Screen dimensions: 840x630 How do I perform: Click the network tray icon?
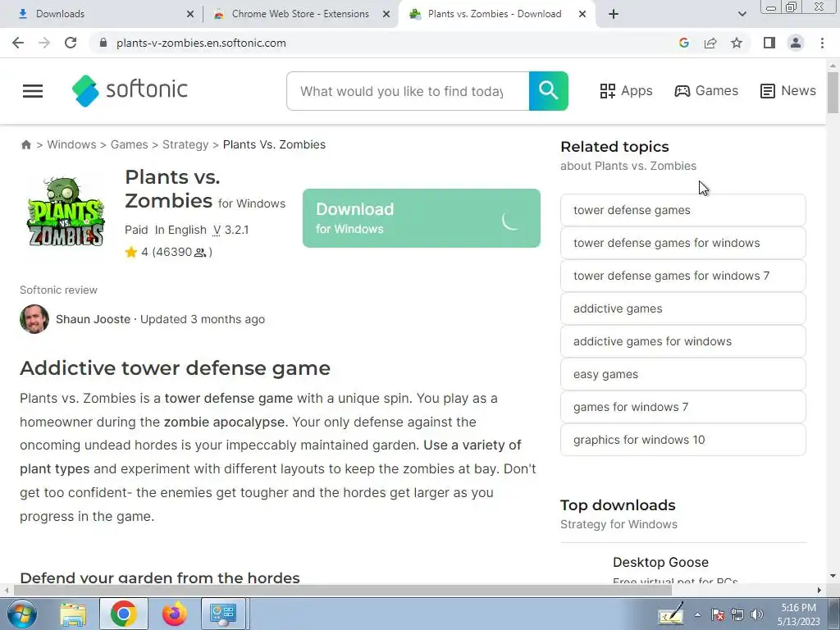pyautogui.click(x=737, y=615)
